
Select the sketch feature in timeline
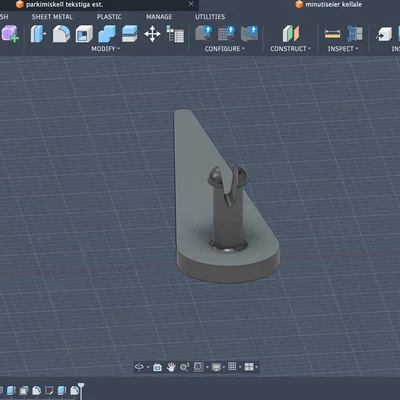(x=49, y=390)
